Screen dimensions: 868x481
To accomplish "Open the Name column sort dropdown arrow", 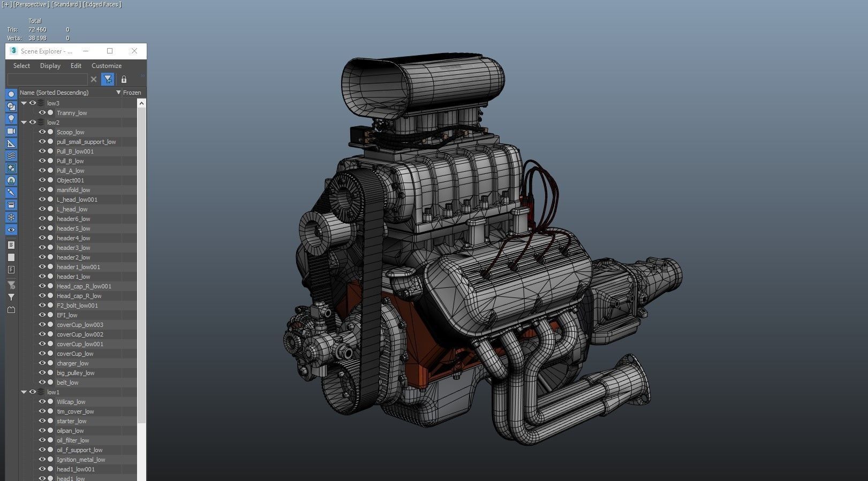I will [x=118, y=93].
